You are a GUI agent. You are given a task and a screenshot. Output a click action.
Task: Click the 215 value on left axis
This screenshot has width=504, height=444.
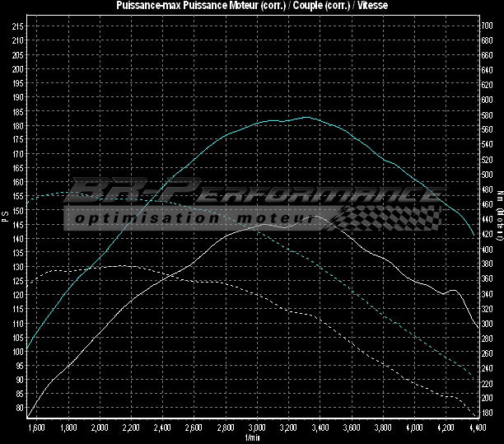(18, 26)
